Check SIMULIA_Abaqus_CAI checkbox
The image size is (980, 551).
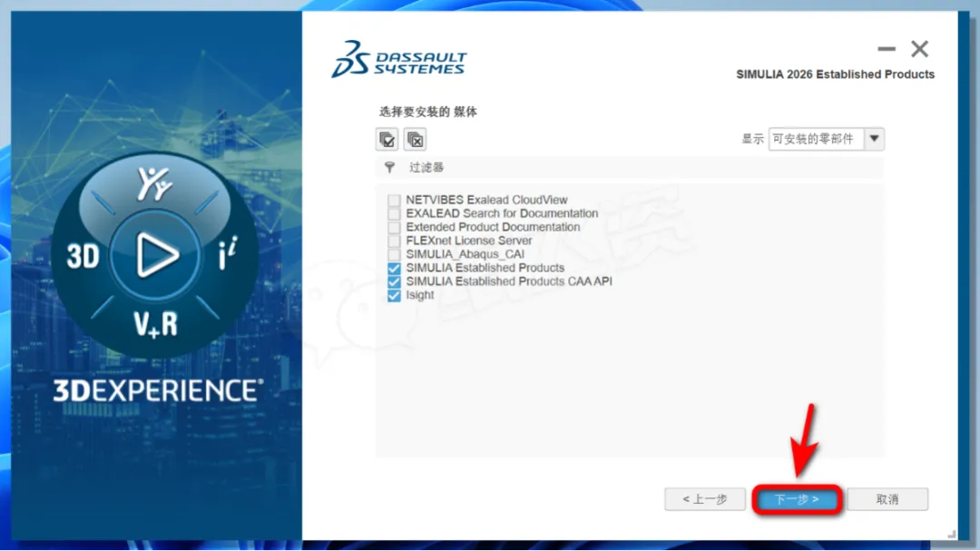point(394,254)
